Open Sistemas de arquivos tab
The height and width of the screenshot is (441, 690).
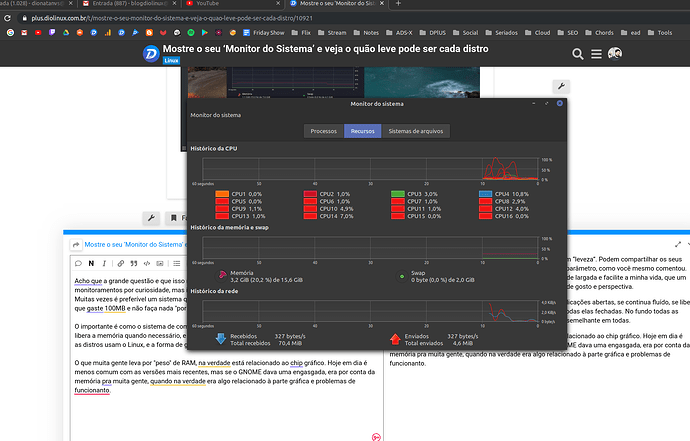coord(416,131)
